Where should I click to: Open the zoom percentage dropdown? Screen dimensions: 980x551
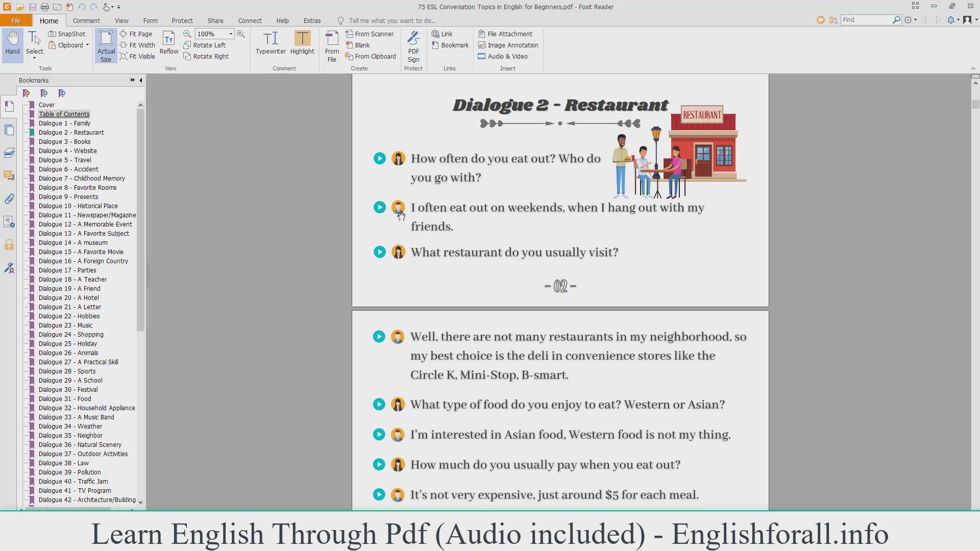(x=231, y=34)
